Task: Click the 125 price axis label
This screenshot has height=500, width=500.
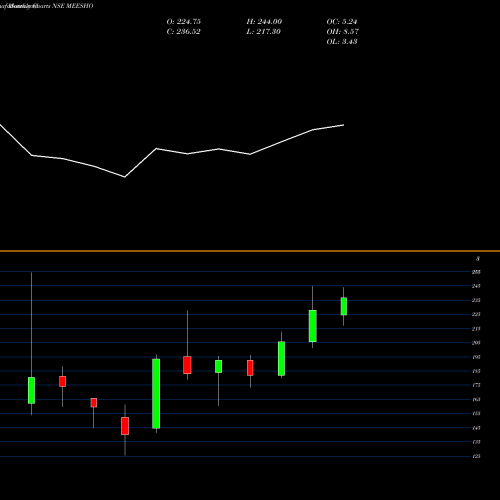Action: (476, 456)
